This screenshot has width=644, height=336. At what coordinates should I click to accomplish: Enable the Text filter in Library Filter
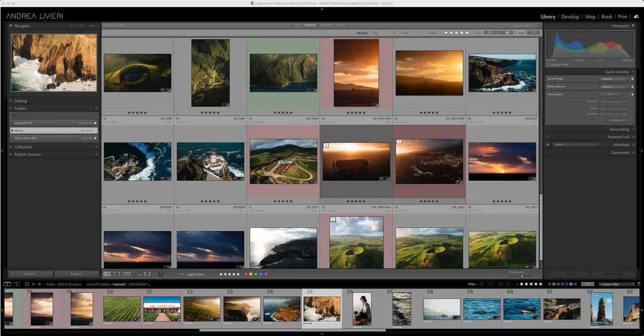tap(297, 25)
